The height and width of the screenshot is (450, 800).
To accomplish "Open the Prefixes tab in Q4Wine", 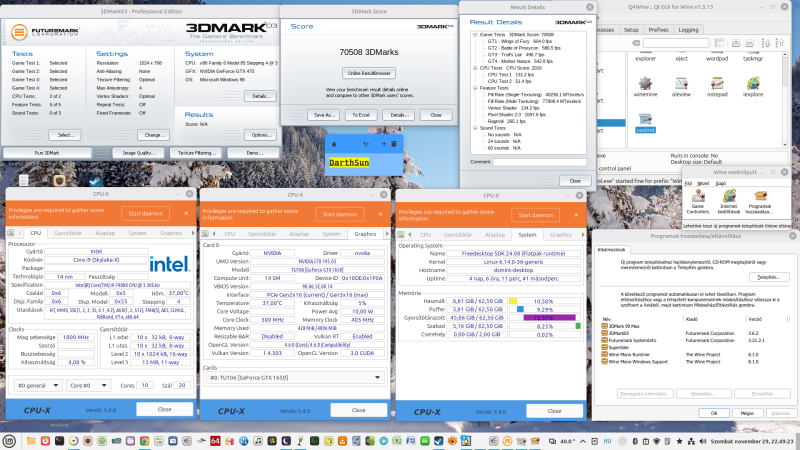I will tap(658, 30).
